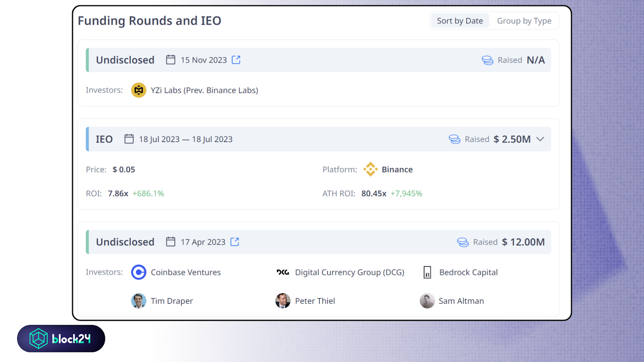Click the Coinbase Ventures logo
This screenshot has width=644, height=362.
point(138,272)
